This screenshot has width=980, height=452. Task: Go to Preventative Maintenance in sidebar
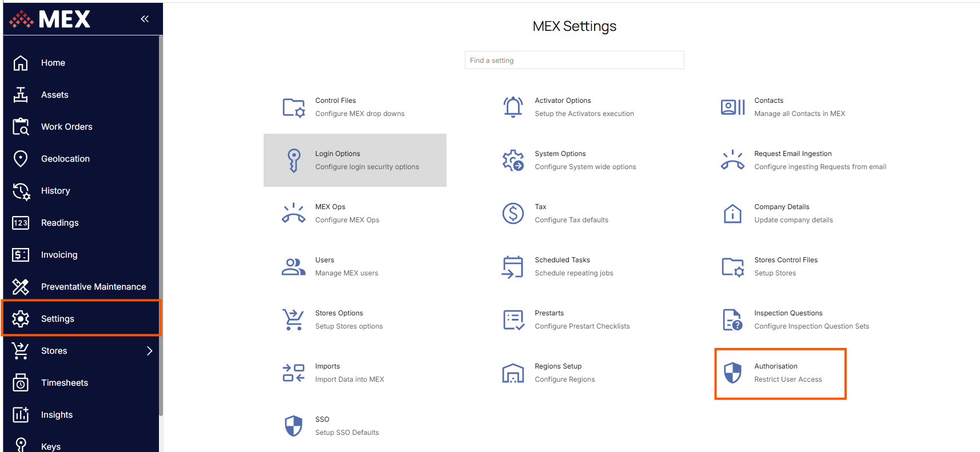click(93, 287)
